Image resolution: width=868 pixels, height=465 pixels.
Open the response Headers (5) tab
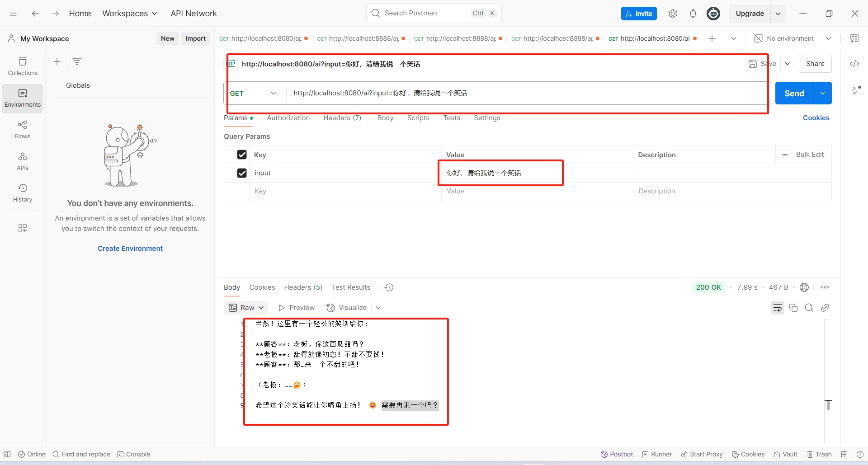coord(303,287)
